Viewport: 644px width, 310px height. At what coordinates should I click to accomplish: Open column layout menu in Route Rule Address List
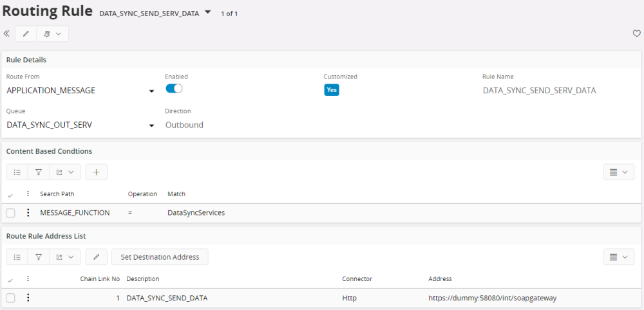[x=618, y=257]
